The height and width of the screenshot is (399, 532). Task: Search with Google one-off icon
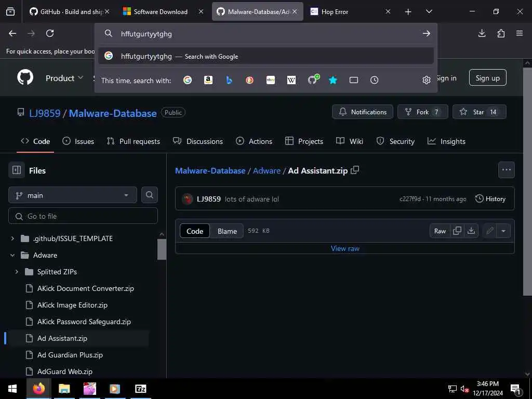click(187, 80)
